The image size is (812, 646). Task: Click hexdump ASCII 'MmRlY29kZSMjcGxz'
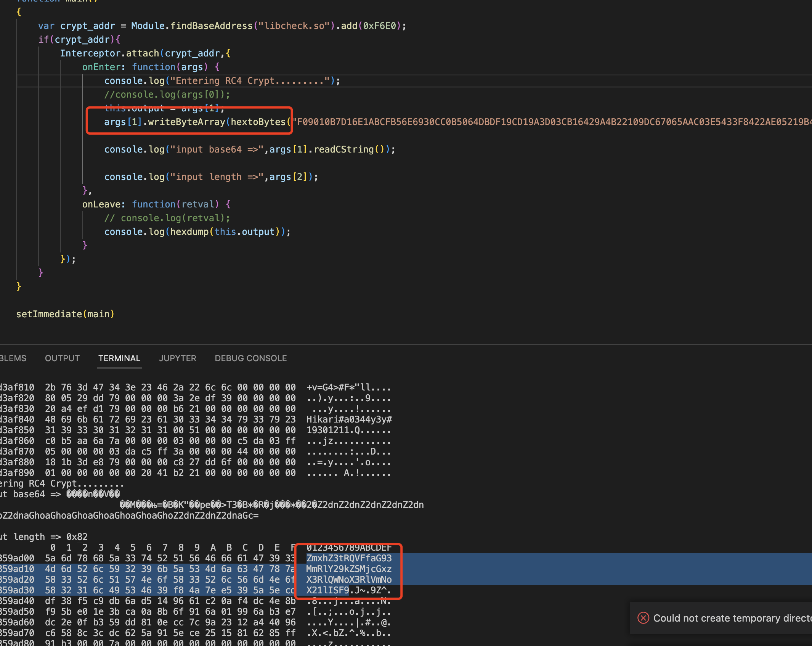click(x=349, y=569)
